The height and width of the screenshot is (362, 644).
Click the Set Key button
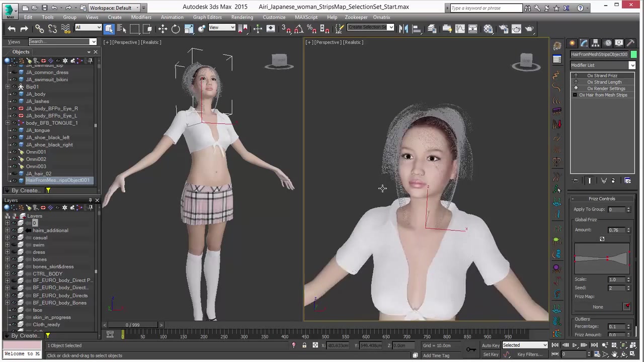(x=491, y=354)
